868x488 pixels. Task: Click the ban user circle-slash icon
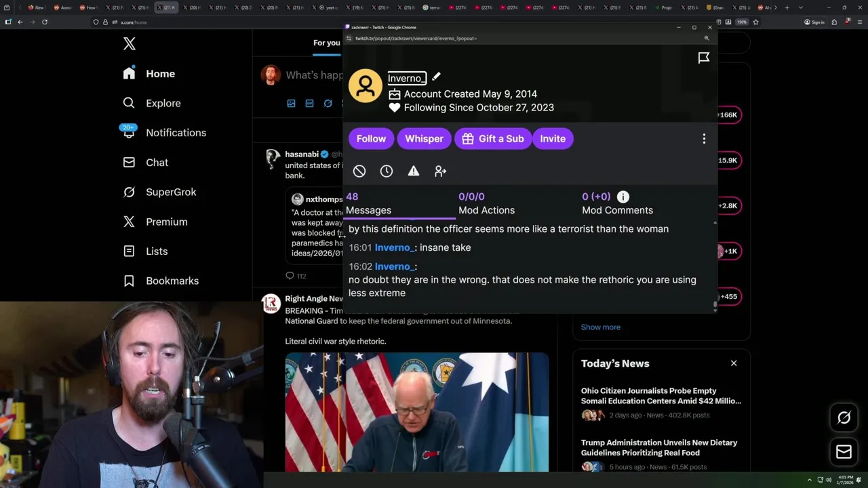click(359, 171)
